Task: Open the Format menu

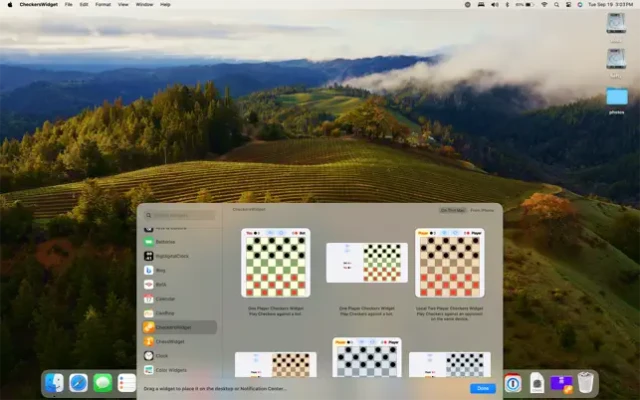Action: (103, 4)
